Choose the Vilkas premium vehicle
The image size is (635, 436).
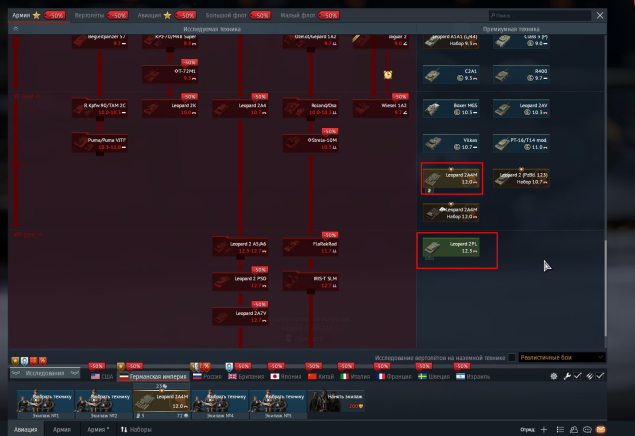(450, 142)
